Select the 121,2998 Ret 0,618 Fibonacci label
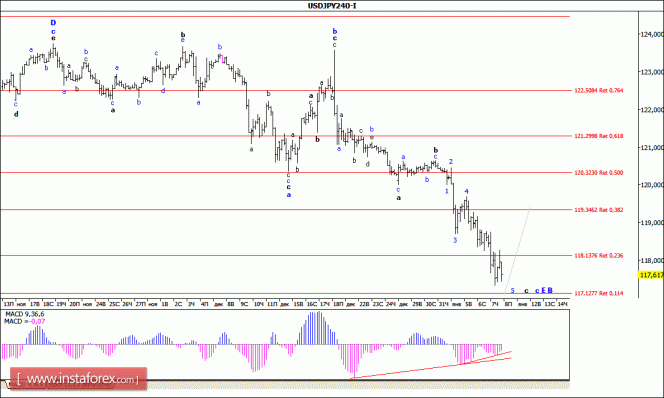Screen dimensions: 664x398 click(598, 136)
